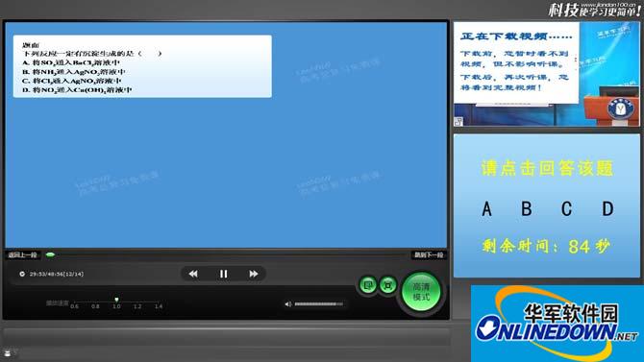This screenshot has width=644, height=362.
Task: Set playback speed to 0.6
Action: [74, 306]
